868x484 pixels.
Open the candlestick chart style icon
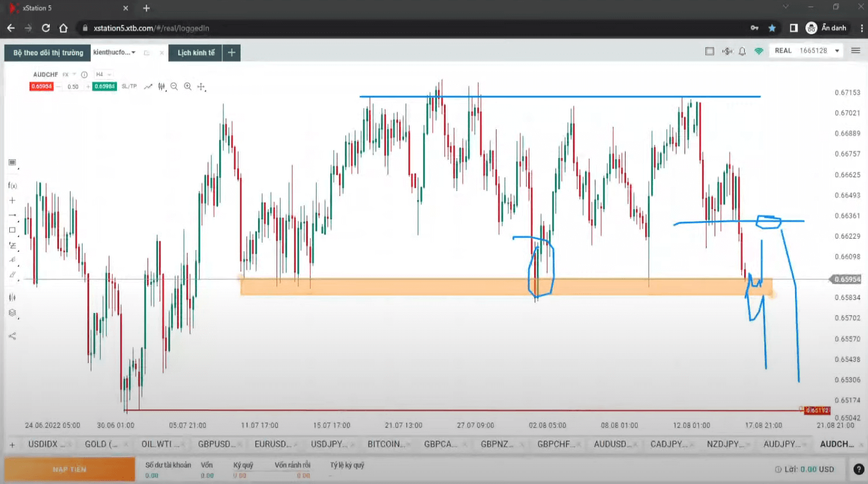161,86
